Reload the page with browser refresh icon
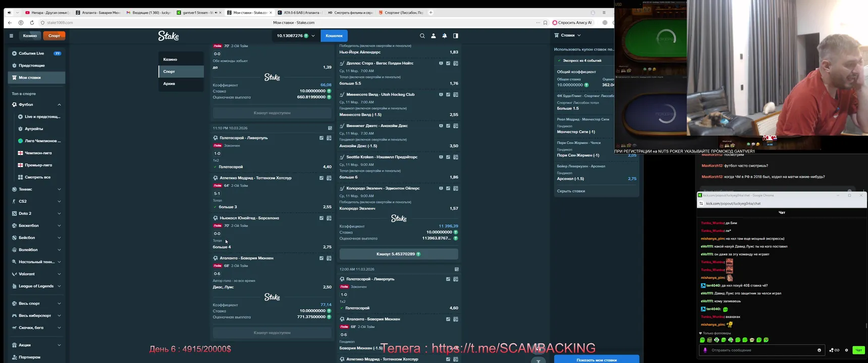The image size is (868, 363). [x=32, y=23]
